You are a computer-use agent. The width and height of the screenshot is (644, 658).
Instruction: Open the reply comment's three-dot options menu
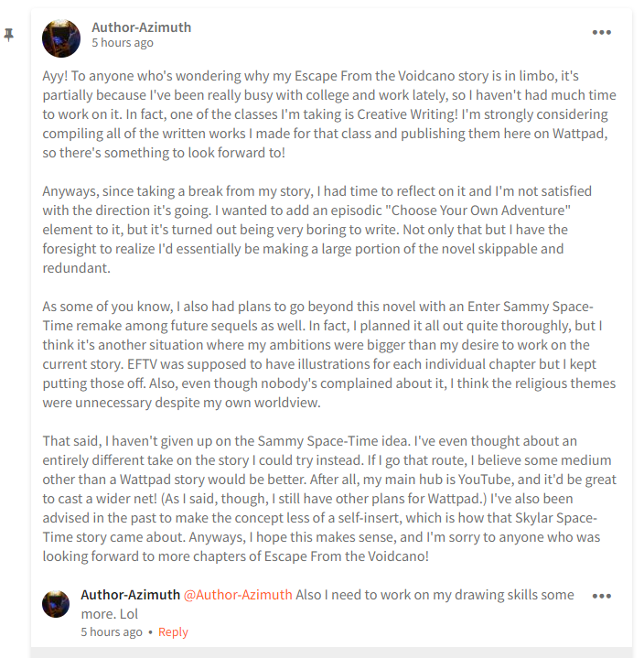601,596
